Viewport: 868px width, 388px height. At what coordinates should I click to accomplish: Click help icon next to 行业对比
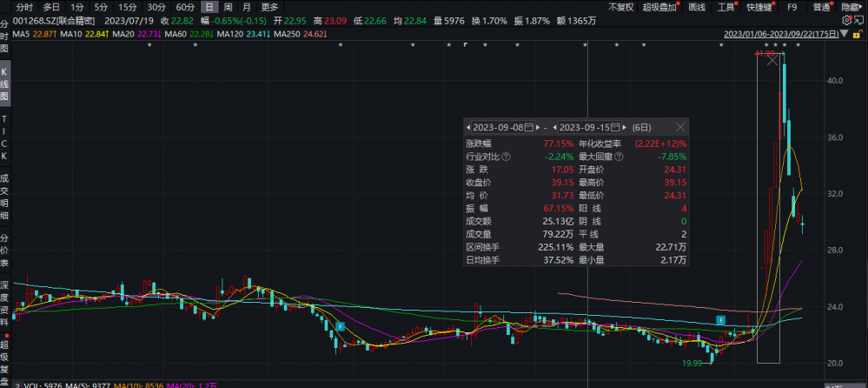click(507, 157)
